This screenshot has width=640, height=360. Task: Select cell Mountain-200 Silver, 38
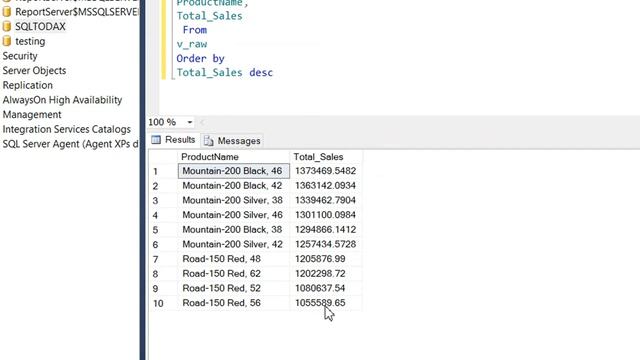233,200
